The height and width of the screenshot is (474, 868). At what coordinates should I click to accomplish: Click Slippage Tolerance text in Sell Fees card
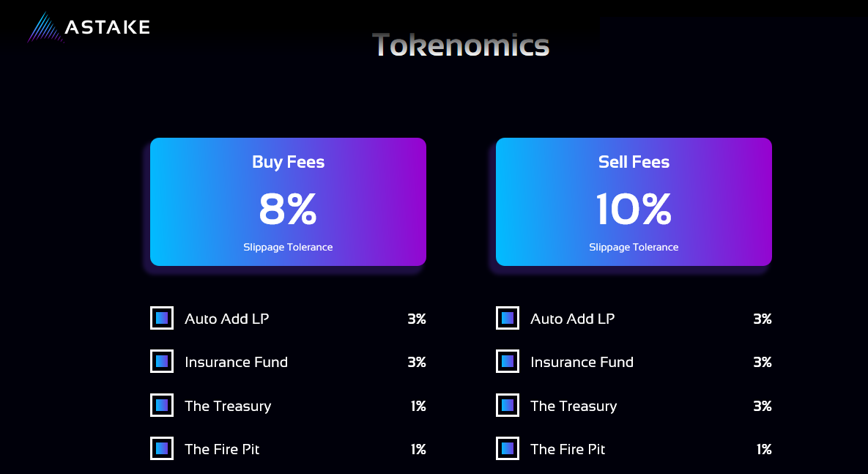[634, 247]
